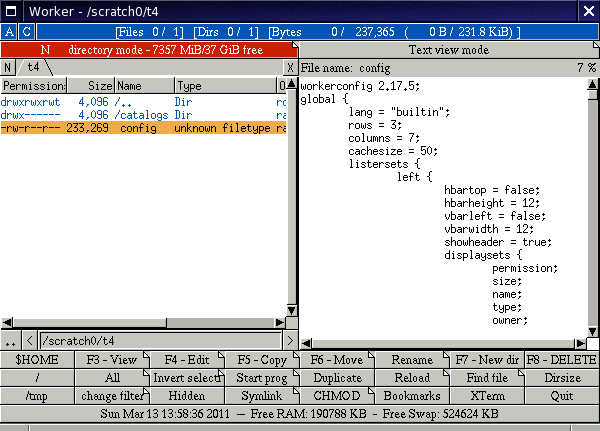
Task: Click change filter button
Action: coord(112,396)
